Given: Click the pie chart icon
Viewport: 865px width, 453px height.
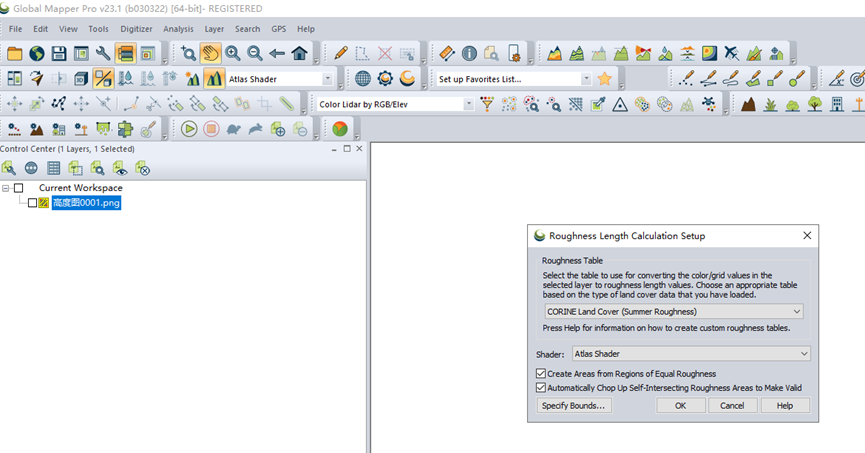Looking at the screenshot, I should [x=340, y=129].
